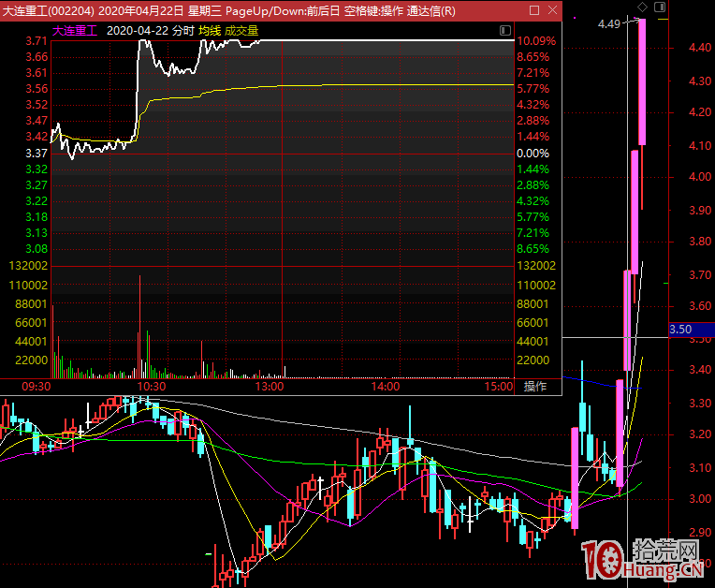Screen dimensions: 715x588
Task: Toggle the intraday chart side panel icon
Action: pyautogui.click(x=505, y=31)
